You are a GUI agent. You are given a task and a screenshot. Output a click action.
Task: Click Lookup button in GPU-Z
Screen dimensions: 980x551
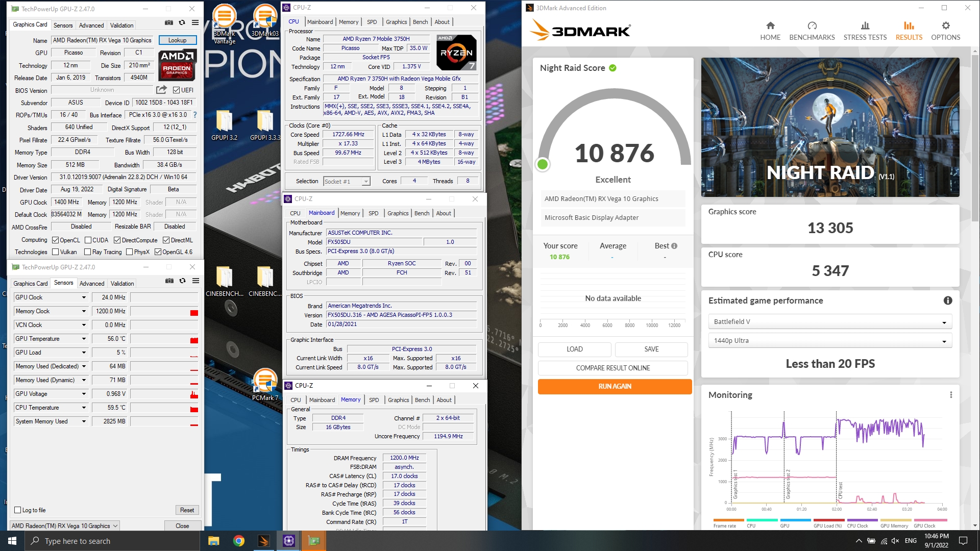177,40
